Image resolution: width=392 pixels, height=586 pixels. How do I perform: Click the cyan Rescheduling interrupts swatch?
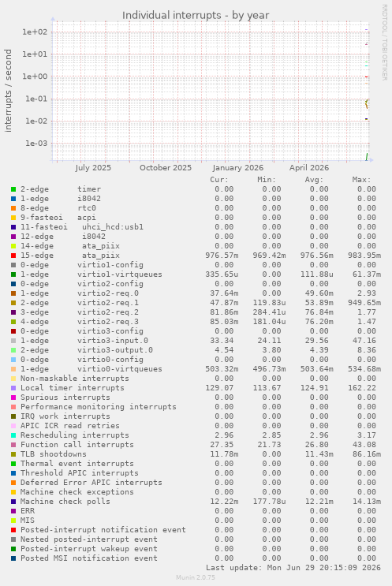13,435
